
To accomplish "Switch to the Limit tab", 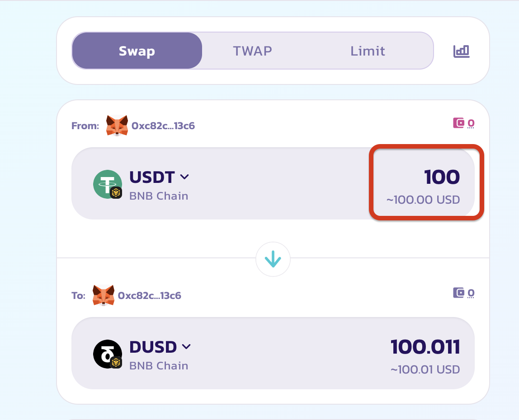I will (368, 51).
